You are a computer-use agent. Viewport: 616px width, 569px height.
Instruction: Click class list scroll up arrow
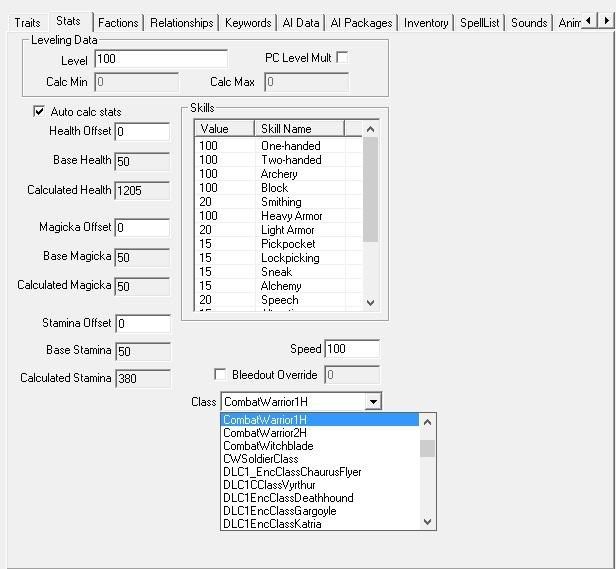(427, 422)
